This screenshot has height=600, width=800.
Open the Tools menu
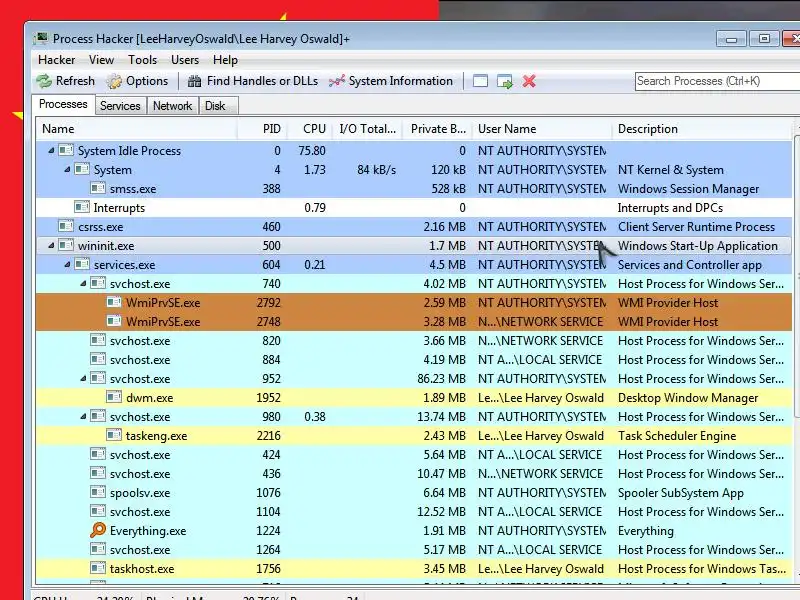142,60
